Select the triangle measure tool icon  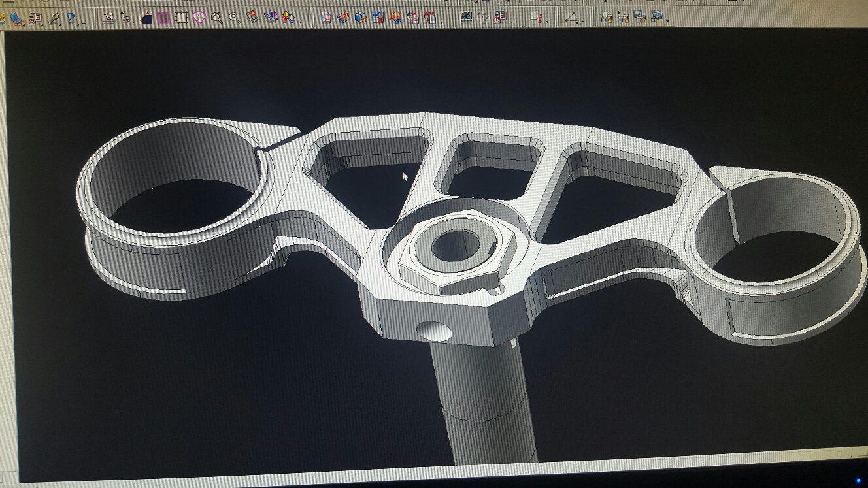click(x=572, y=18)
